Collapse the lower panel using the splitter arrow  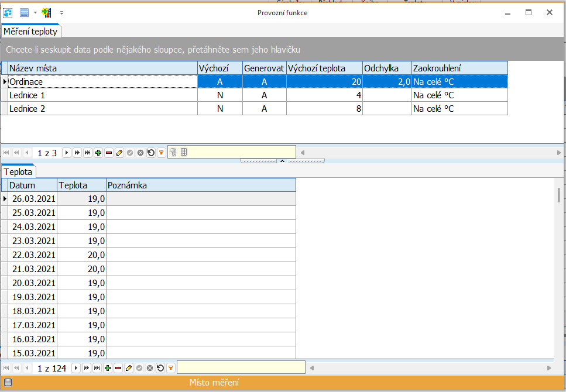[x=282, y=161]
